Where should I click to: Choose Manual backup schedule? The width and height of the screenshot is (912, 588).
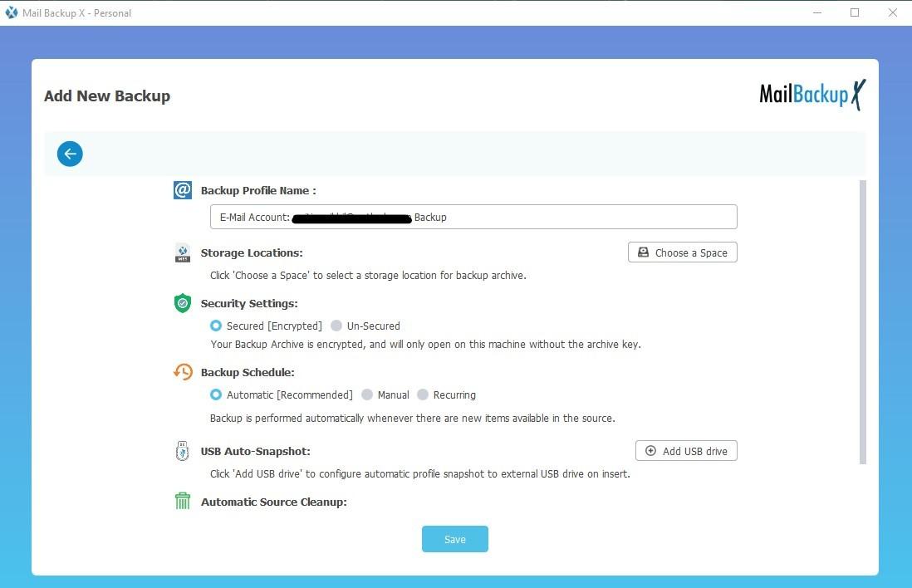click(385, 395)
